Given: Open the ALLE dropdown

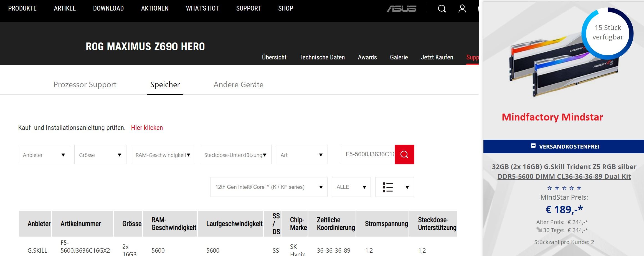Looking at the screenshot, I should (x=351, y=187).
